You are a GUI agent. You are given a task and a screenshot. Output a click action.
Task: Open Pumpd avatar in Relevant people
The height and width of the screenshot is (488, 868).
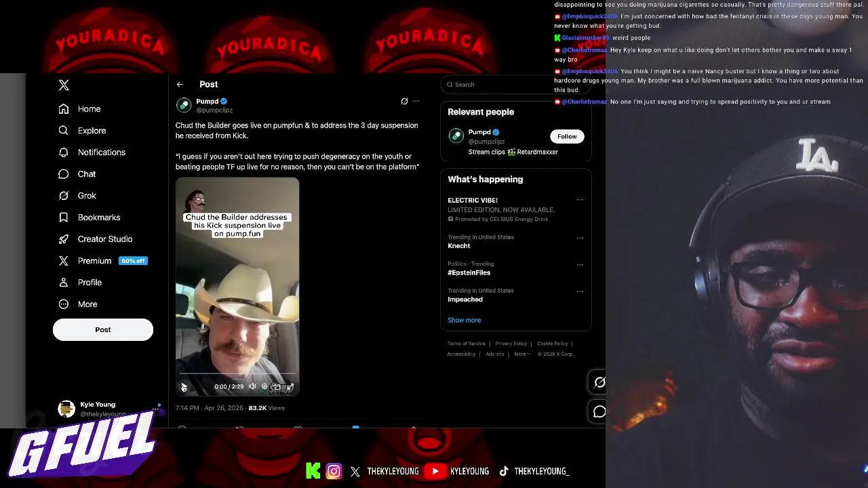(x=456, y=136)
